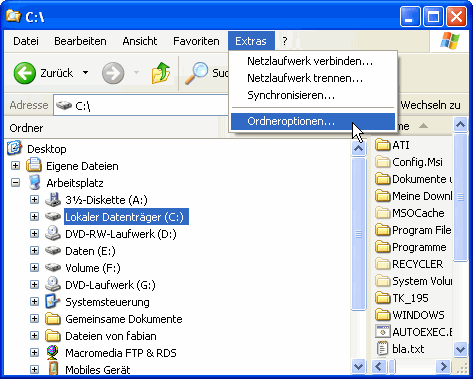Click the Arbeitsplatz computer icon
473x379 pixels.
pos(35,182)
